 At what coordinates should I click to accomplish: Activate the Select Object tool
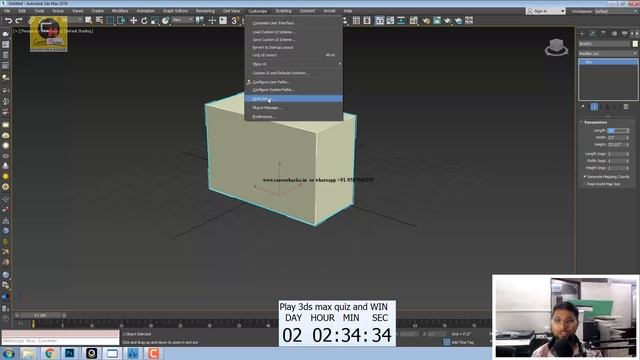(88, 20)
